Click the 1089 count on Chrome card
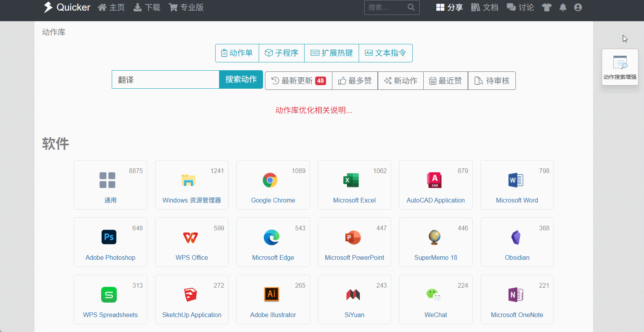The image size is (644, 332). click(x=299, y=171)
